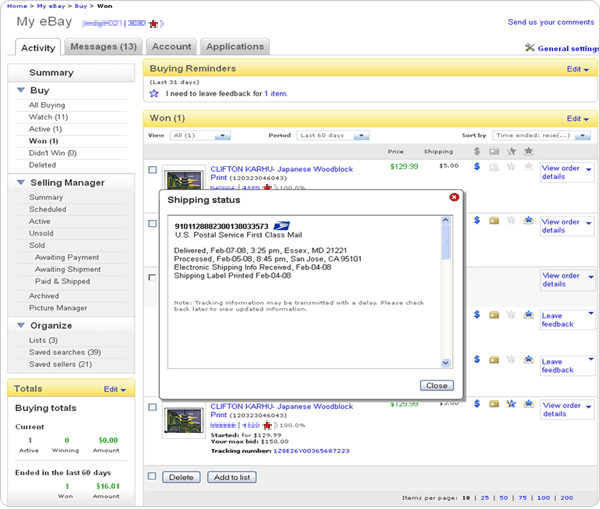The image size is (600, 509).
Task: Click the USPS eagle logo in Shipping status
Action: tap(282, 226)
